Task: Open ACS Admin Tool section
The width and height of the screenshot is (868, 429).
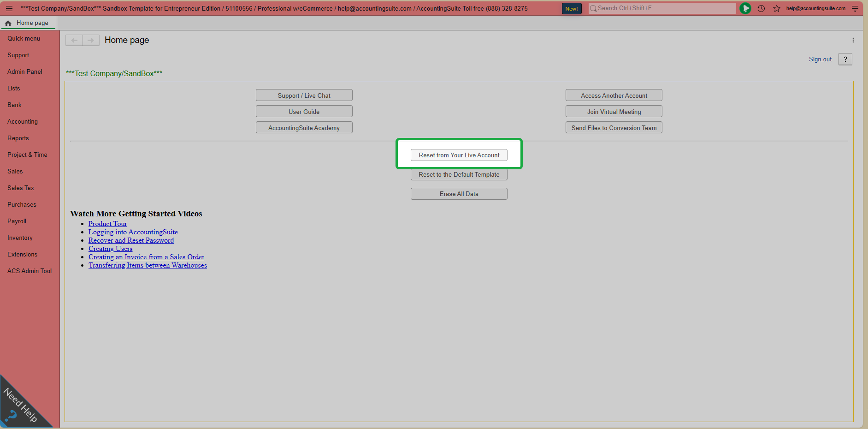Action: point(30,271)
